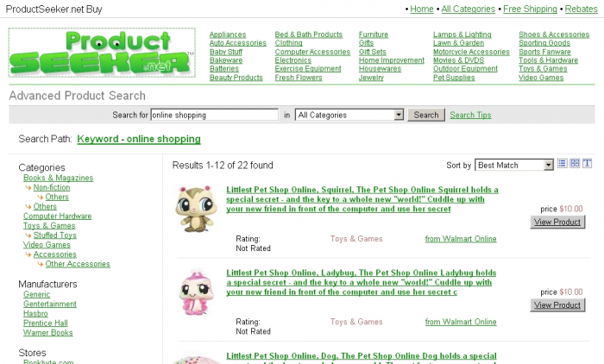Go to Home in top navigation
Viewport: 604px width, 364px height.
click(x=422, y=9)
